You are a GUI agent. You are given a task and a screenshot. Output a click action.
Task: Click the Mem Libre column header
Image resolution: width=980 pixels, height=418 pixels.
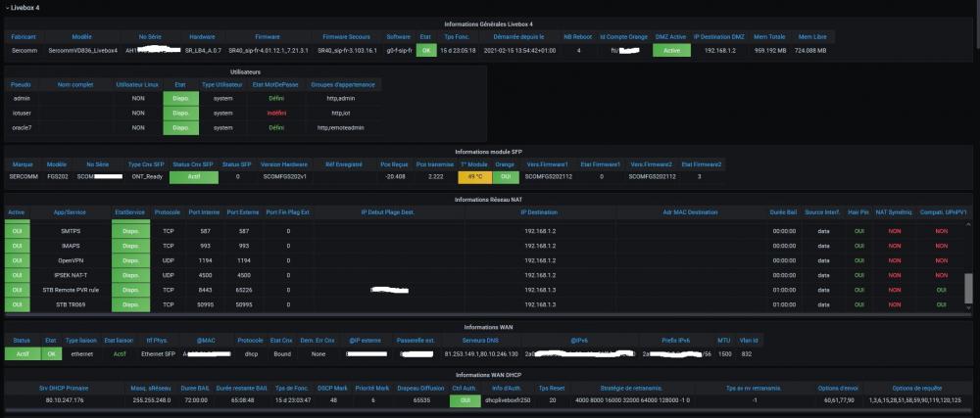point(811,36)
